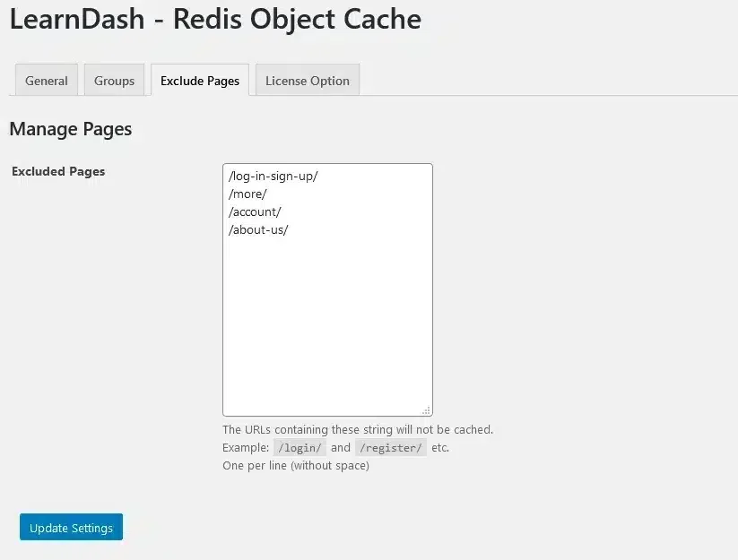
Task: Click the /register/ example code snippet
Action: click(x=391, y=447)
